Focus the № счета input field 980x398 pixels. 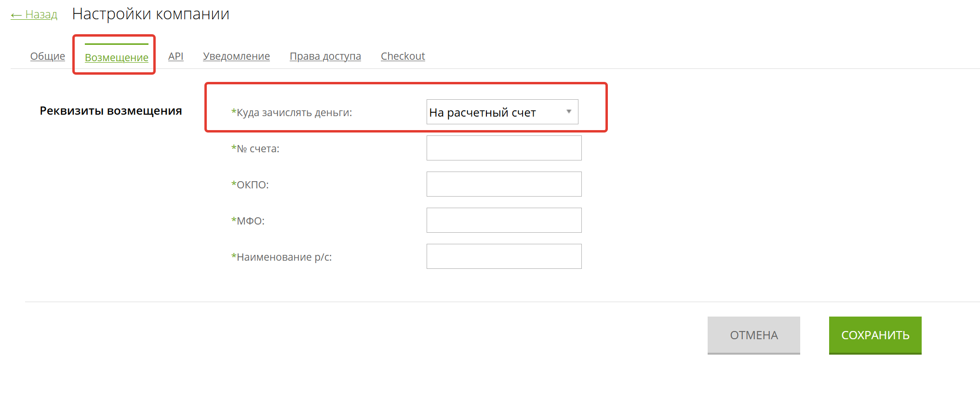pyautogui.click(x=504, y=148)
